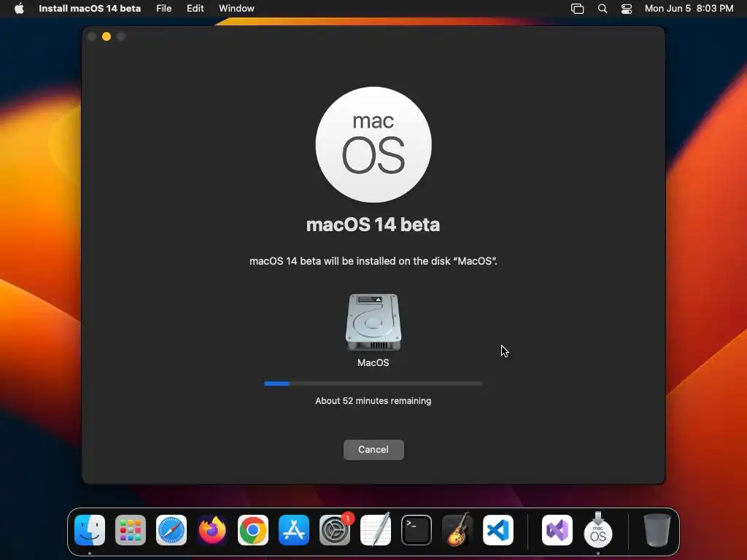Image resolution: width=747 pixels, height=560 pixels.
Task: Launch GarageBand from the Dock
Action: click(x=457, y=530)
